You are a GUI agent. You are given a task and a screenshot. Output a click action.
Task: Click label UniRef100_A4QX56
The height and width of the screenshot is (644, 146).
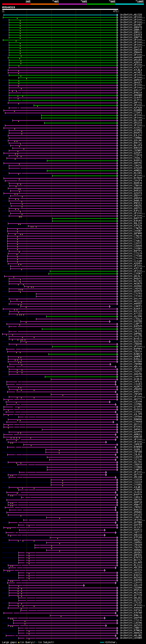(x=131, y=374)
